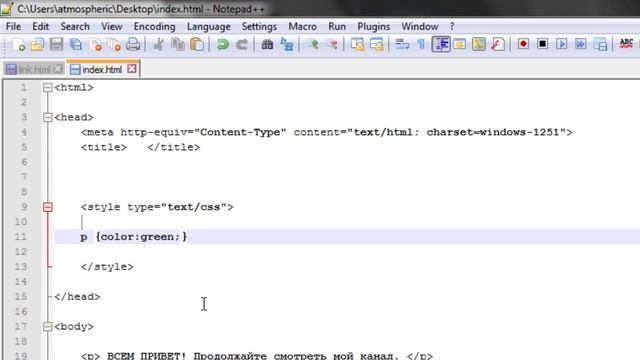Collapse the <body> block fold marker
This screenshot has width=640, height=360.
point(48,327)
